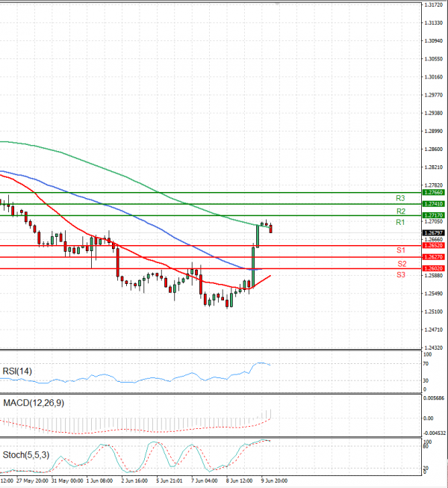Click the 7 Jun 04:00 date label

[205, 481]
